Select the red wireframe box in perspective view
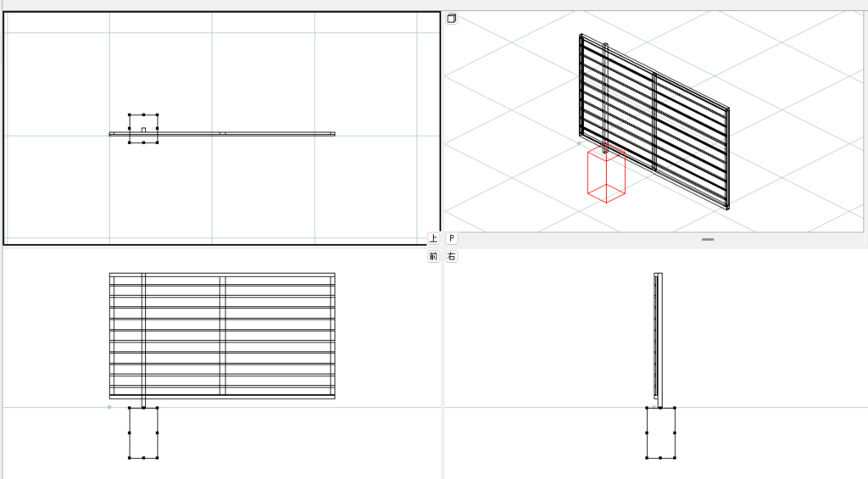 click(606, 178)
